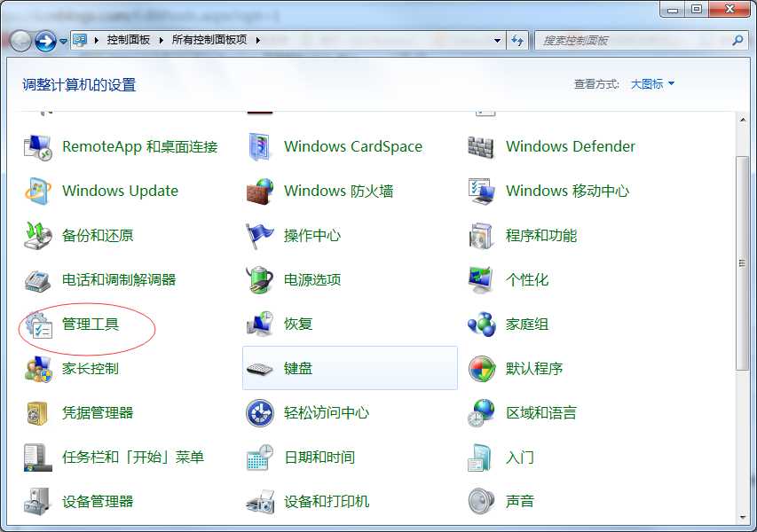Viewport: 757px width, 532px height.
Task: Click the 管理工具 text label
Action: point(91,325)
